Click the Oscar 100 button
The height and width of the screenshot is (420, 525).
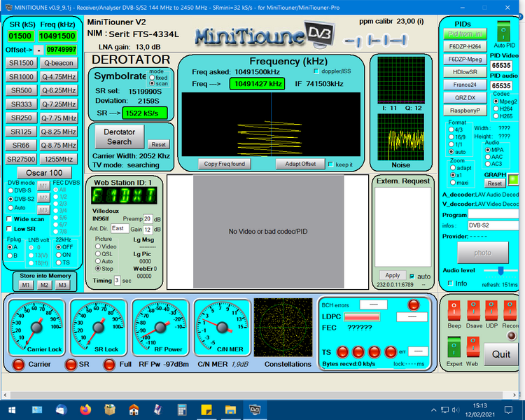(x=44, y=173)
